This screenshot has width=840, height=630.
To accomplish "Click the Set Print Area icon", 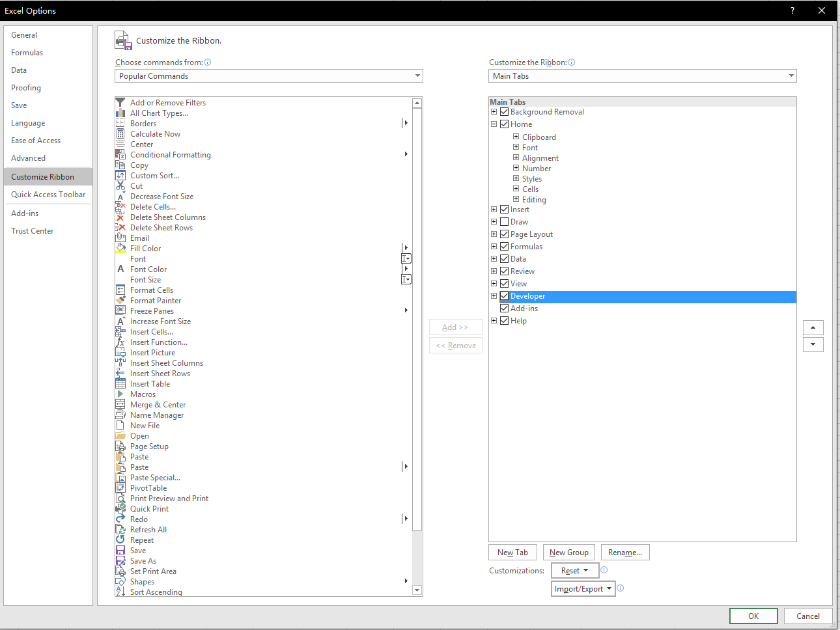I will pyautogui.click(x=120, y=571).
